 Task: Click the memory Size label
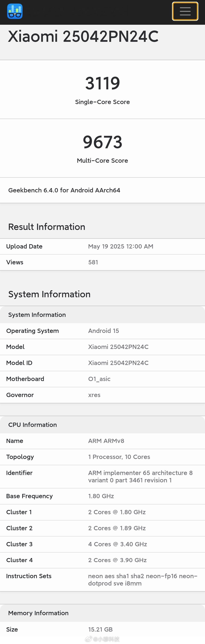click(12, 629)
